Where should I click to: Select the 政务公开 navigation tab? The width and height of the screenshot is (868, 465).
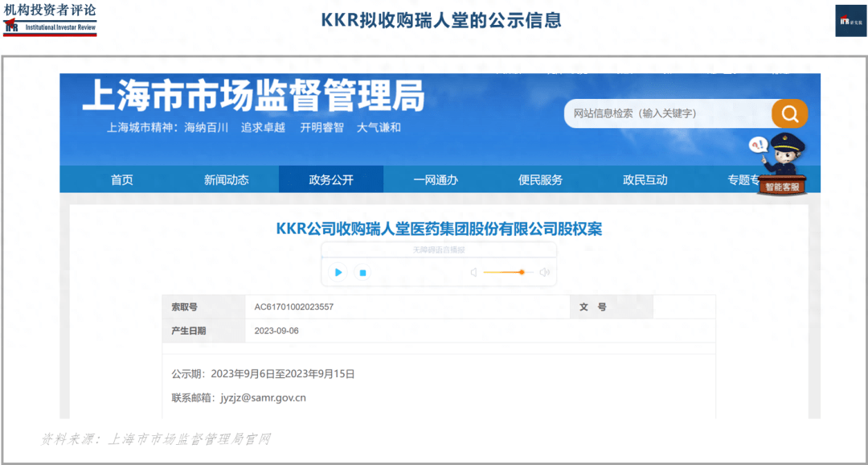point(331,180)
